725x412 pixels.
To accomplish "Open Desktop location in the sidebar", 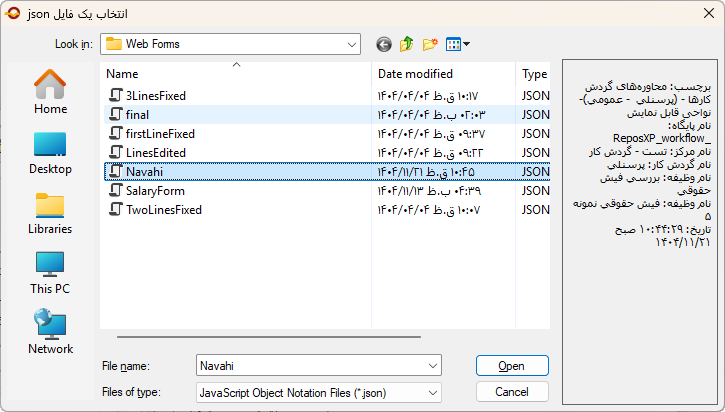I will tap(50, 152).
